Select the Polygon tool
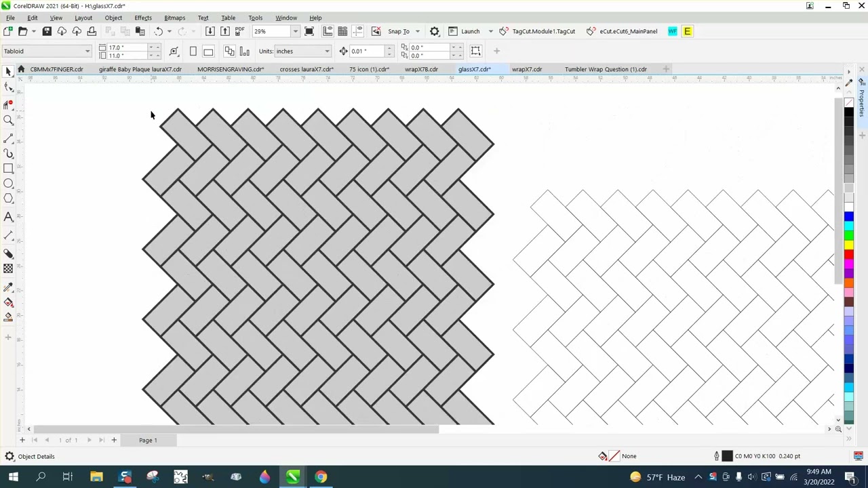The height and width of the screenshot is (488, 868). (8, 199)
